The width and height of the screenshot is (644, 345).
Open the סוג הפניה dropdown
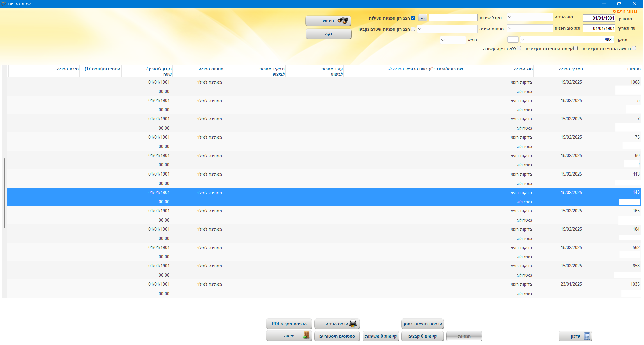pyautogui.click(x=530, y=17)
